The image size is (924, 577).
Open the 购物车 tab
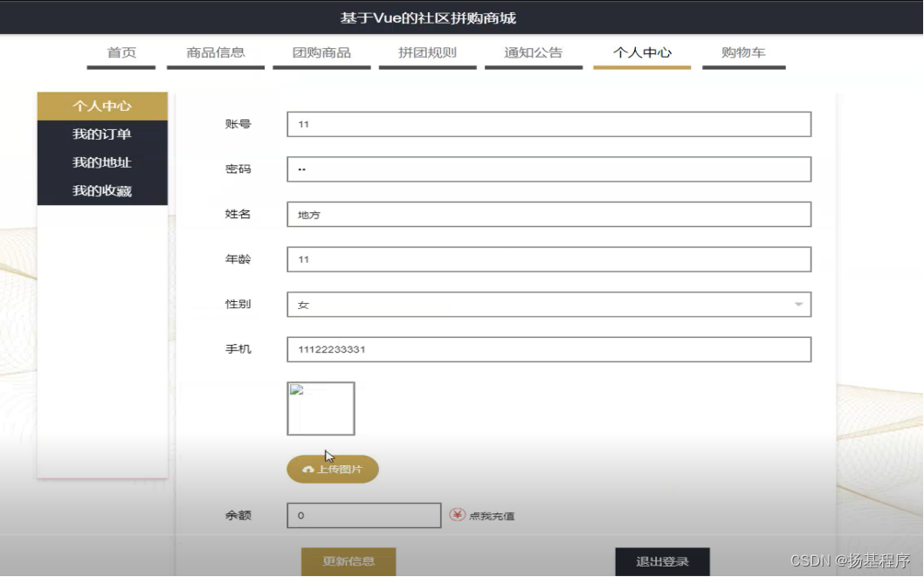(x=743, y=52)
